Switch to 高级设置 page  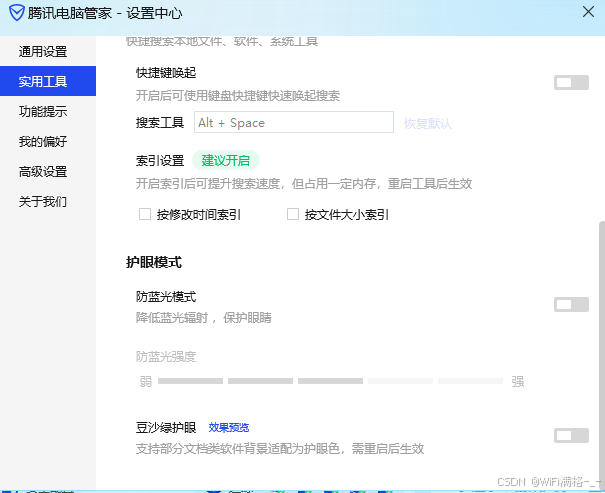point(43,171)
